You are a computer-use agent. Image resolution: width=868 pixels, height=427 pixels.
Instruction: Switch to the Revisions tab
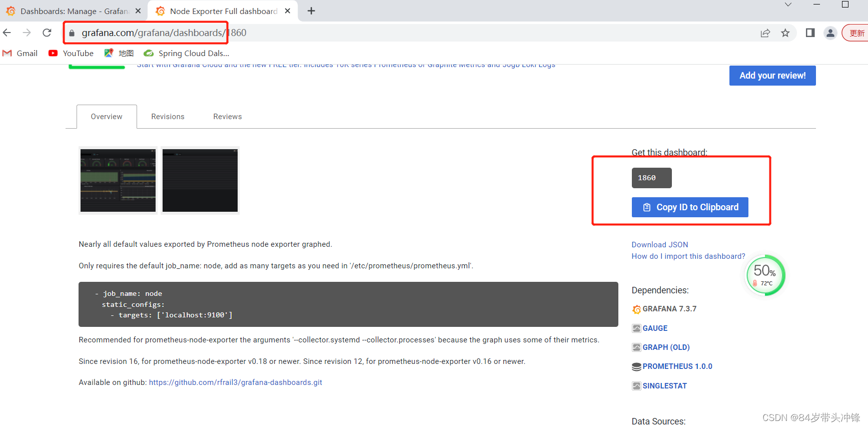(x=168, y=117)
